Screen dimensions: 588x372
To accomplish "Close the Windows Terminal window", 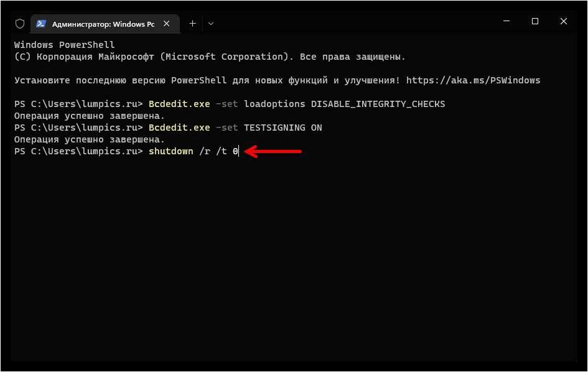I will (564, 21).
